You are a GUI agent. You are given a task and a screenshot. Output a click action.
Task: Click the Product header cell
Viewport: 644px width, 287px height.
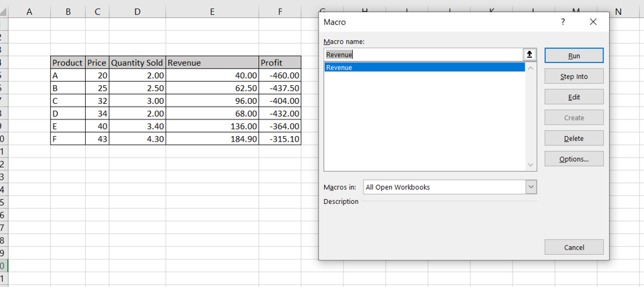pos(68,63)
